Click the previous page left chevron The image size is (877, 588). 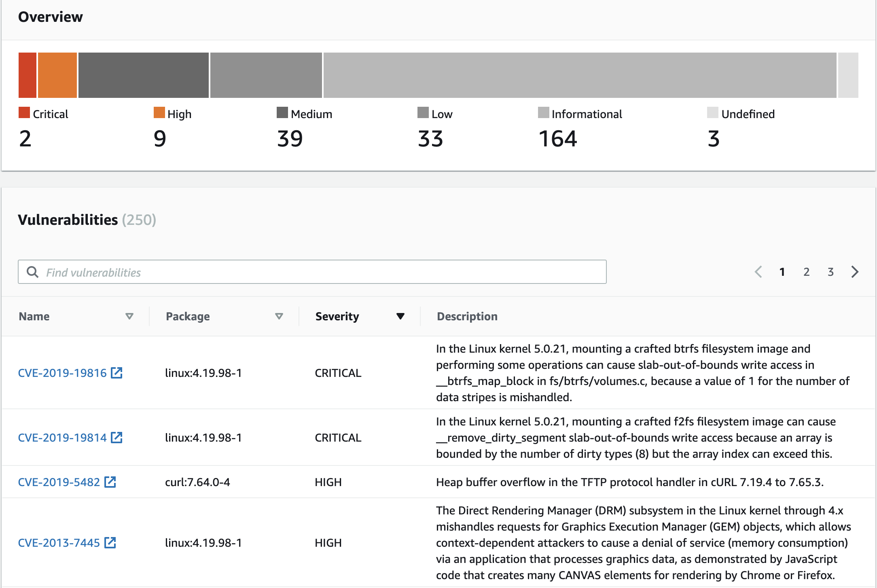coord(758,272)
